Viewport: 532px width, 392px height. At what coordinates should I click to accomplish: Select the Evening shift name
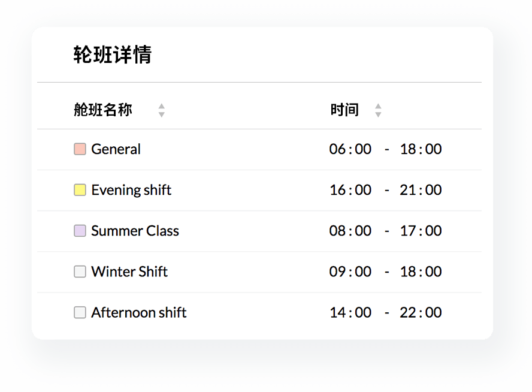tap(131, 190)
